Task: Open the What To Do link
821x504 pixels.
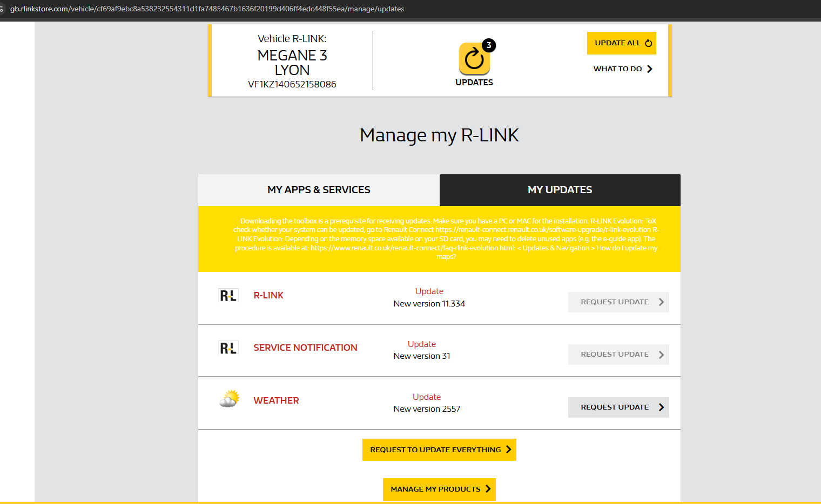Action: coord(623,69)
